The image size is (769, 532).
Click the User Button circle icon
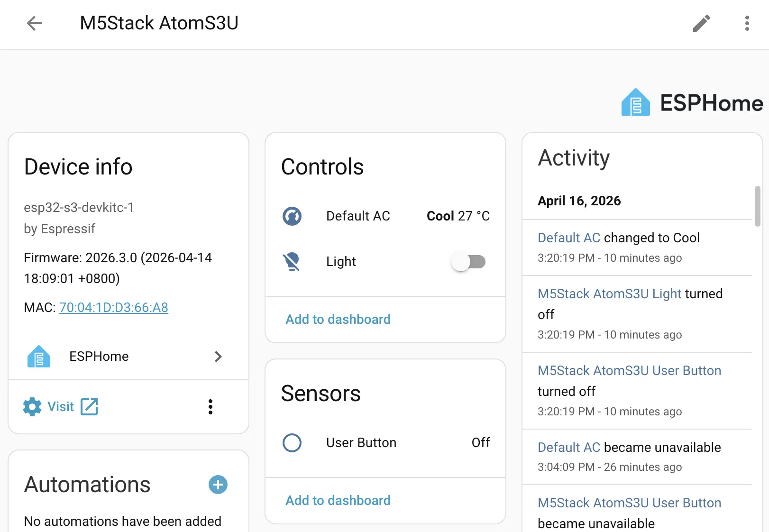pos(292,443)
